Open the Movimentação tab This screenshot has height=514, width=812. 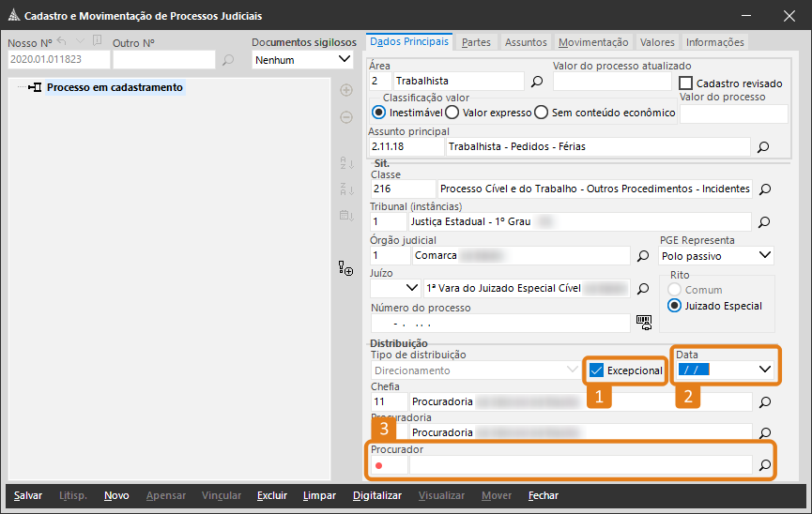coord(592,42)
